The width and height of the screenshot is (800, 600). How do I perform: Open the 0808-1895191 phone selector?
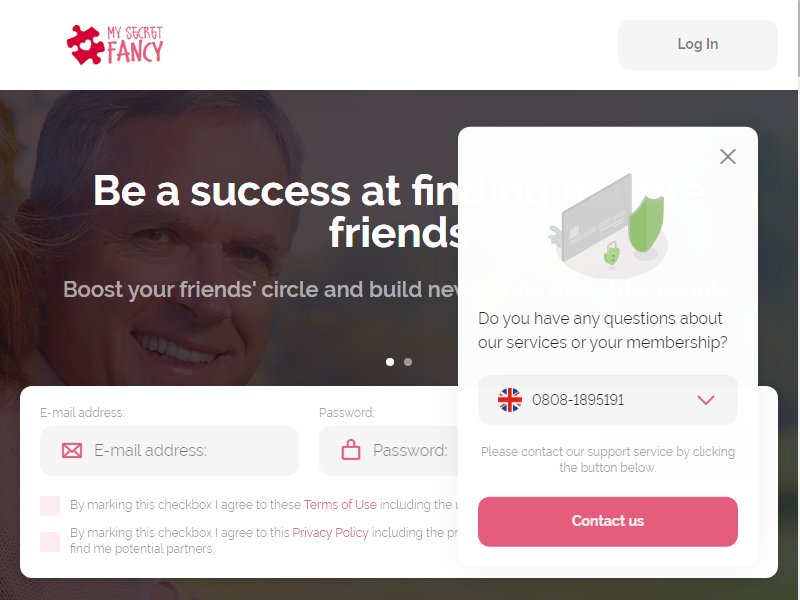(x=608, y=399)
